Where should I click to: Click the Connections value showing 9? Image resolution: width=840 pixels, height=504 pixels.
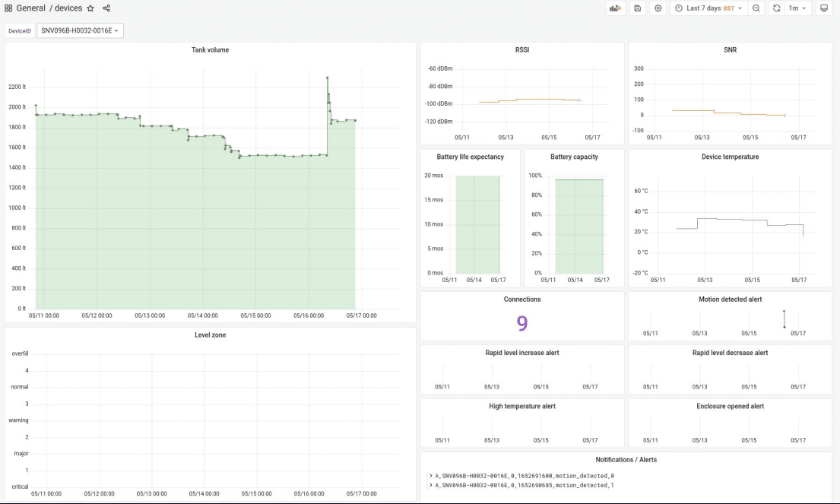[522, 324]
